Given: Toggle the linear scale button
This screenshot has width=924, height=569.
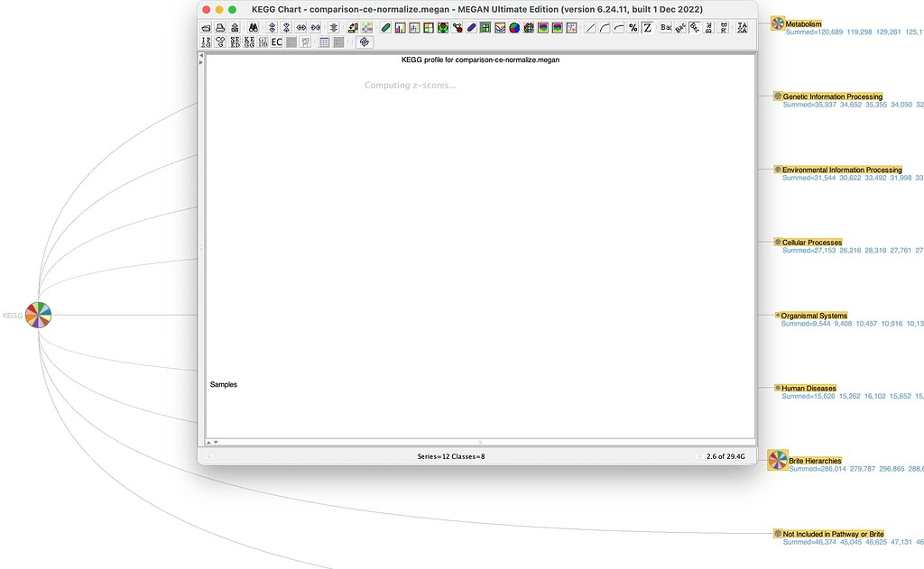Looking at the screenshot, I should (590, 28).
